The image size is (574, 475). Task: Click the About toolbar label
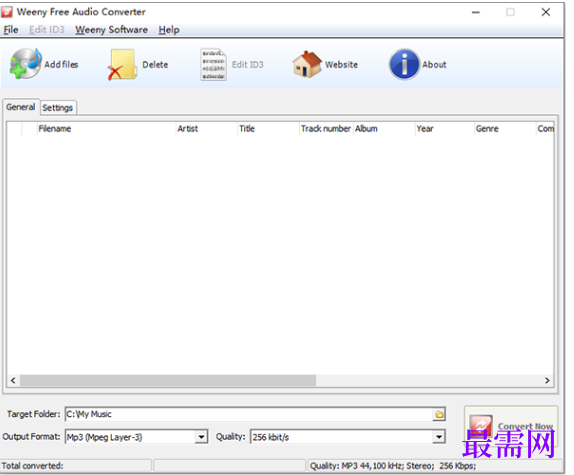click(x=434, y=65)
